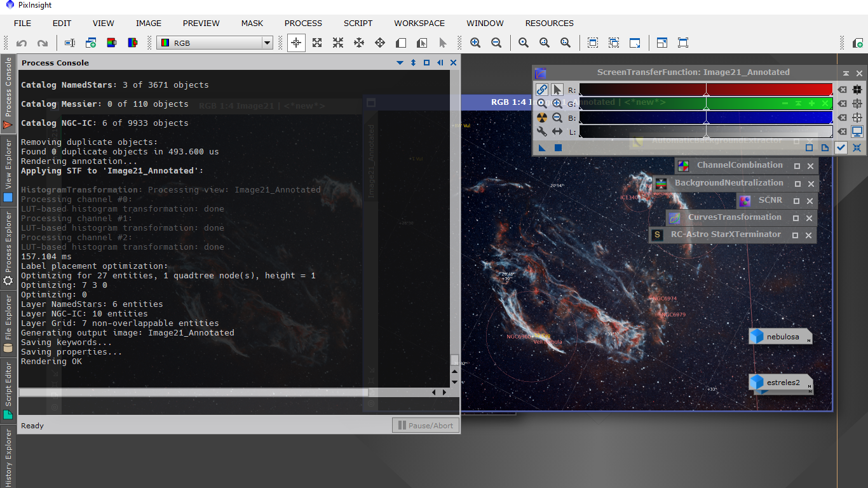The width and height of the screenshot is (868, 488).
Task: Click the wrench settings icon in STF
Action: (x=541, y=132)
